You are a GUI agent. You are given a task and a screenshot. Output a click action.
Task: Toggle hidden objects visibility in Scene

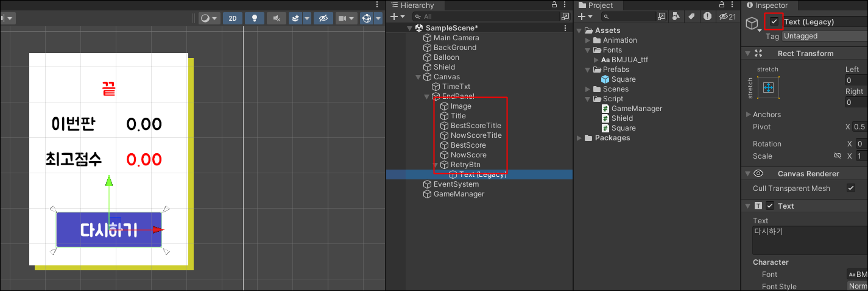[x=323, y=18]
